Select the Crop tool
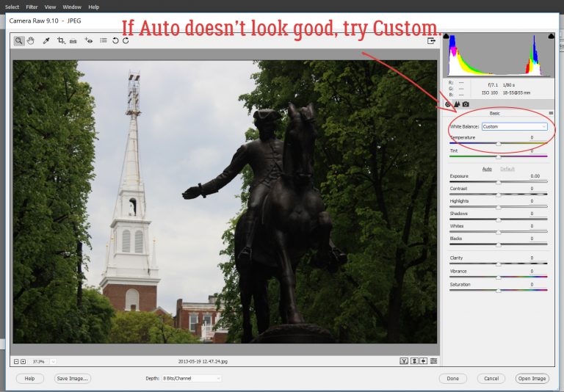 coord(61,40)
